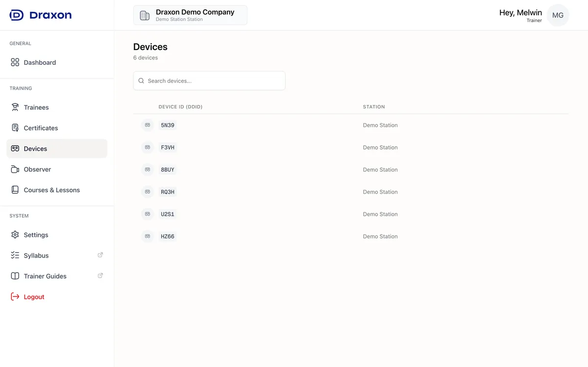The image size is (588, 367).
Task: Click headset icon for device 5N39
Action: (x=147, y=125)
